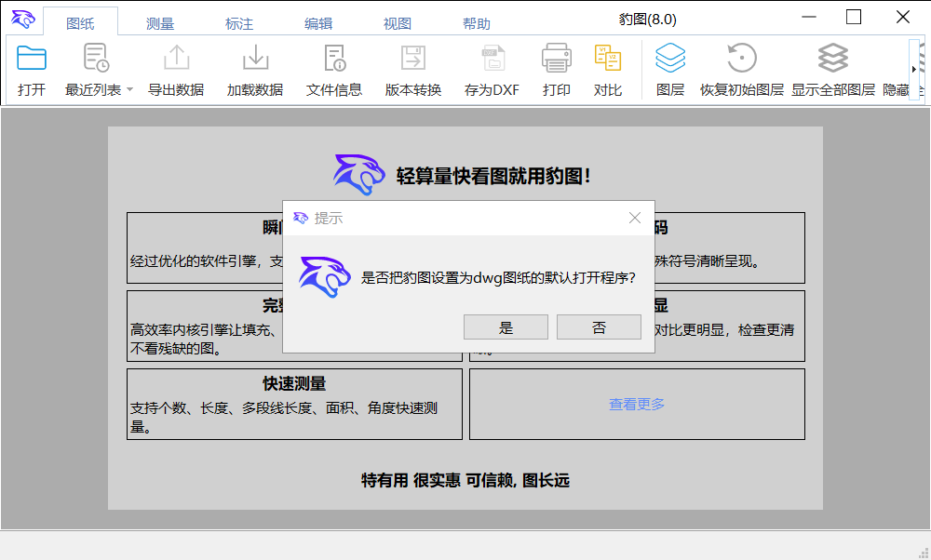
Task: Close the 提示 dialog with its X
Action: tap(635, 218)
